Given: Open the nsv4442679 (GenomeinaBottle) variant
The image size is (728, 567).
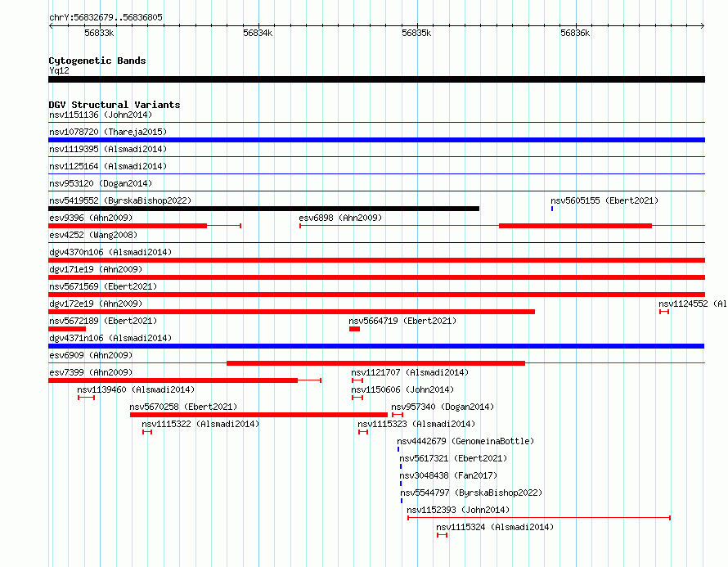Looking at the screenshot, I should tap(465, 441).
